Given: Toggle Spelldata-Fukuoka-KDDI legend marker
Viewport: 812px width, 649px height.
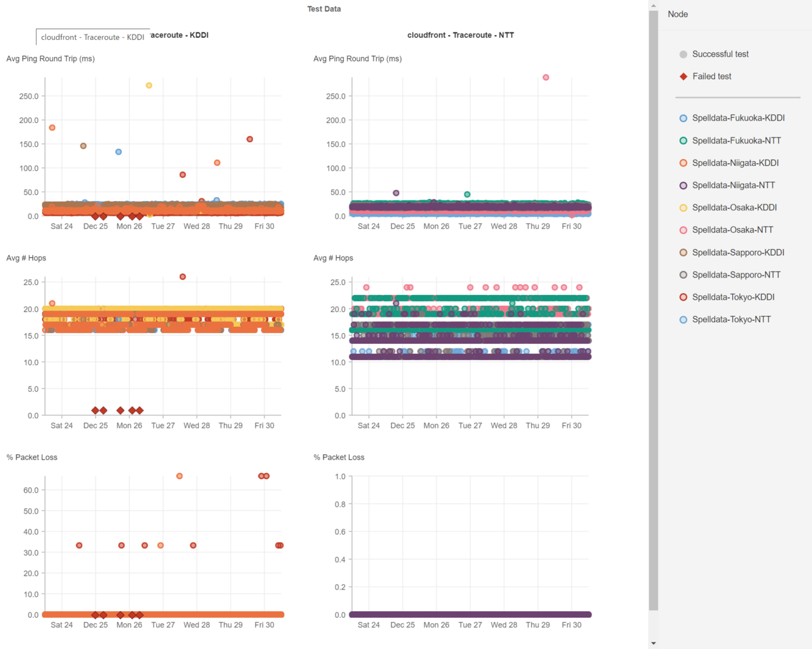Looking at the screenshot, I should click(683, 118).
